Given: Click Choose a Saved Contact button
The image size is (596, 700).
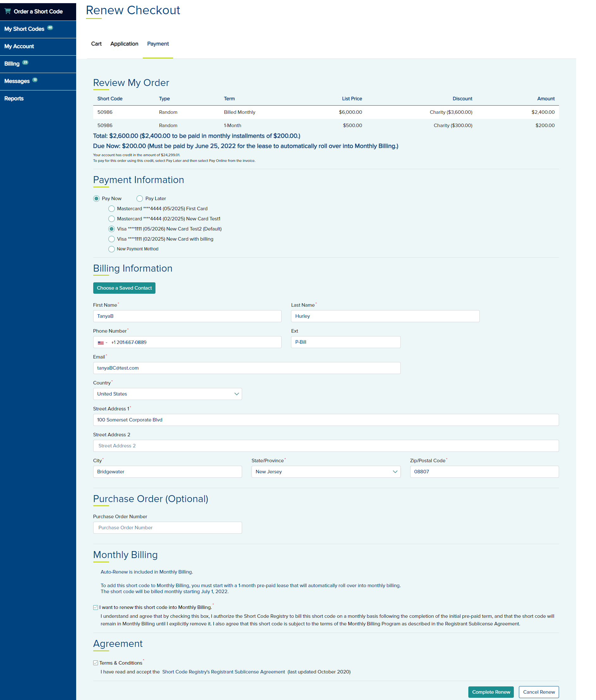Looking at the screenshot, I should click(x=124, y=288).
